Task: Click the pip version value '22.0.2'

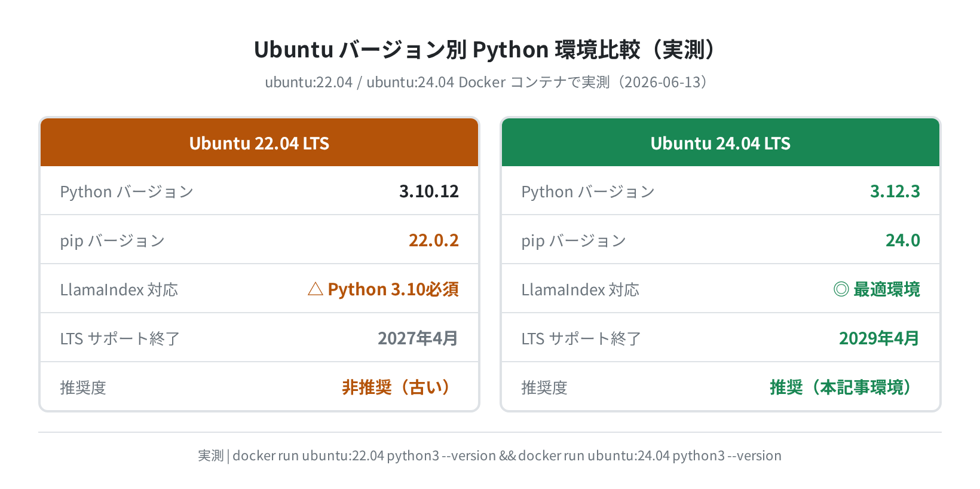Action: point(434,240)
